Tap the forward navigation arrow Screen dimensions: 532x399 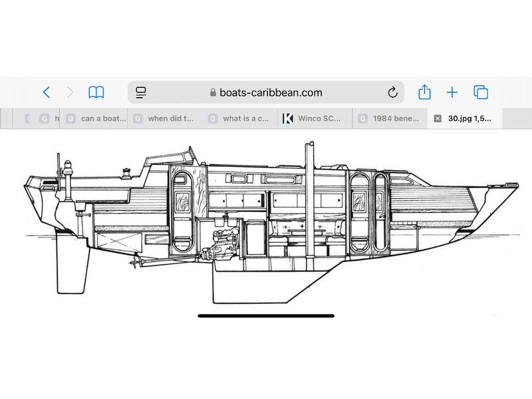click(x=70, y=92)
